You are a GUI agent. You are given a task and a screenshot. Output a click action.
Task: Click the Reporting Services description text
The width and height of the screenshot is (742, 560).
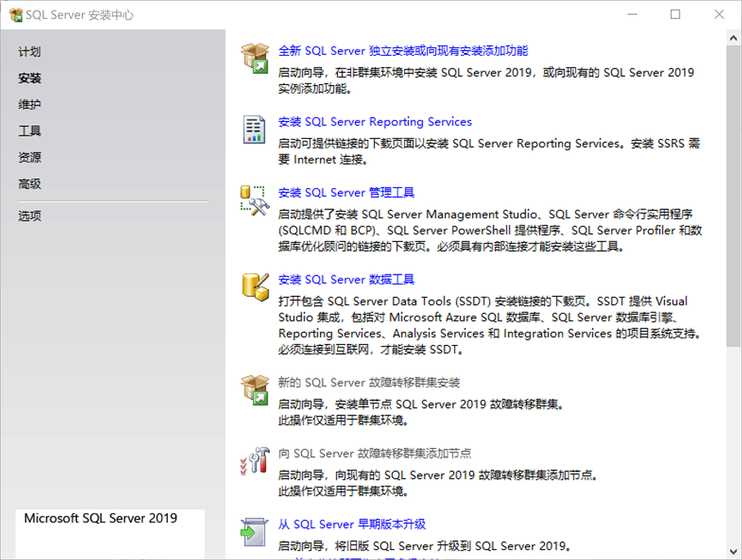[489, 151]
